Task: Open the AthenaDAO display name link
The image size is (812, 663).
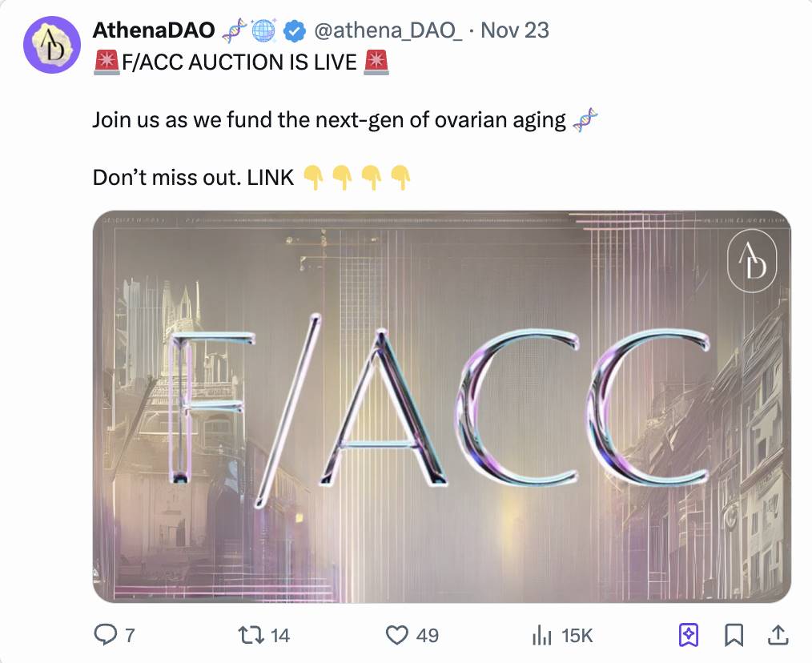Action: [x=154, y=30]
